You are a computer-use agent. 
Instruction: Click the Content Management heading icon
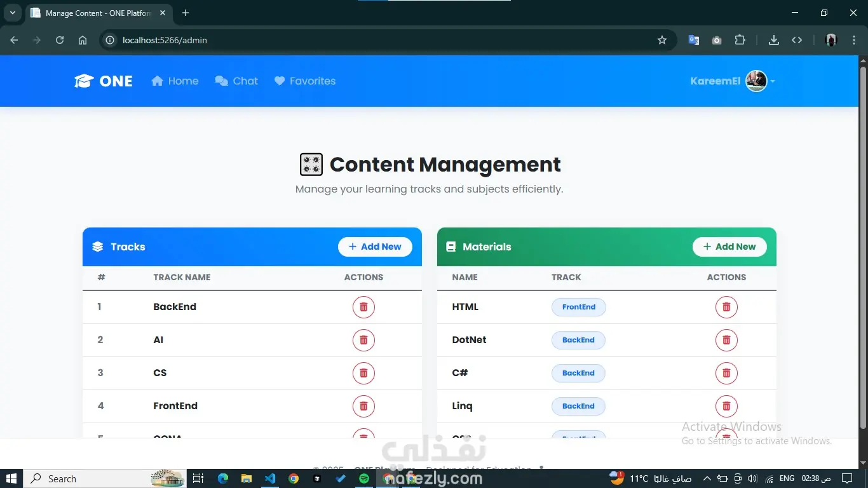pos(311,165)
